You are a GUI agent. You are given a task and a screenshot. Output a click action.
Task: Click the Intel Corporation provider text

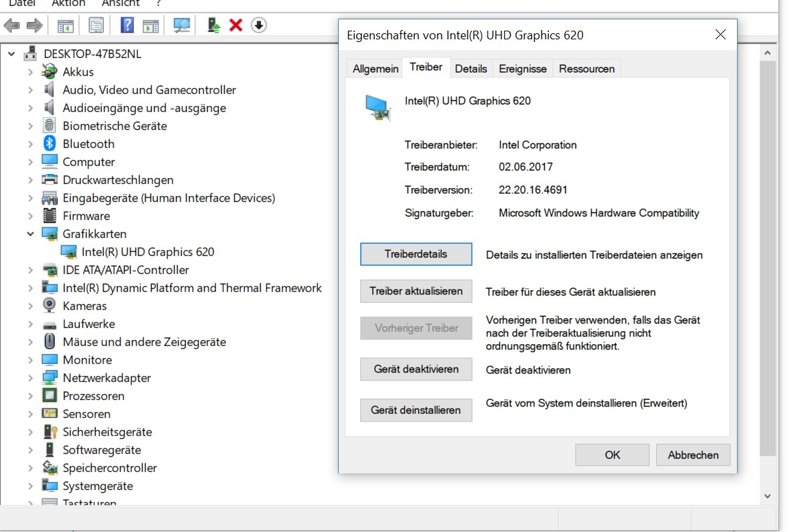(x=538, y=145)
